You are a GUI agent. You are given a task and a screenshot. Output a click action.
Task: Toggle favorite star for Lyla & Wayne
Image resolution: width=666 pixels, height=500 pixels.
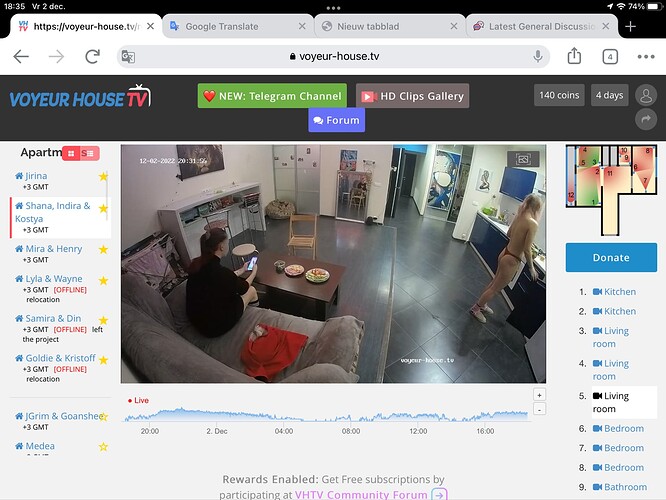pyautogui.click(x=103, y=281)
